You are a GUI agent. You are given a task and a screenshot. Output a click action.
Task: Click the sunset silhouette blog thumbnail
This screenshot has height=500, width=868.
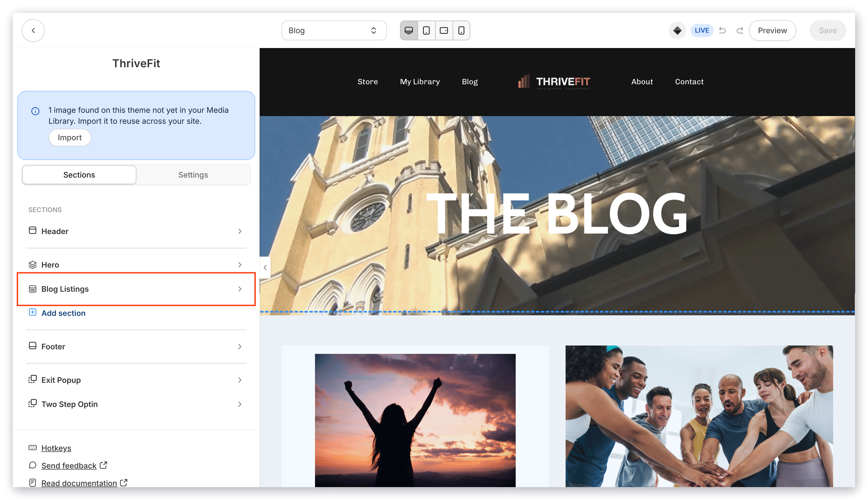click(415, 420)
